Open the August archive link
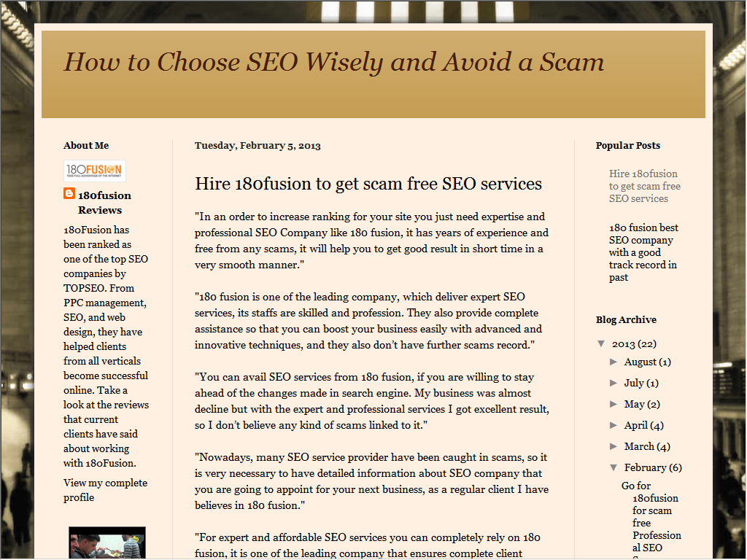The image size is (747, 560). 640,362
